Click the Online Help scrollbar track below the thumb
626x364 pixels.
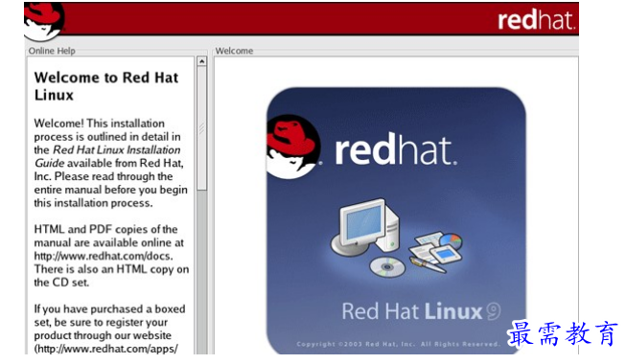coord(202,272)
